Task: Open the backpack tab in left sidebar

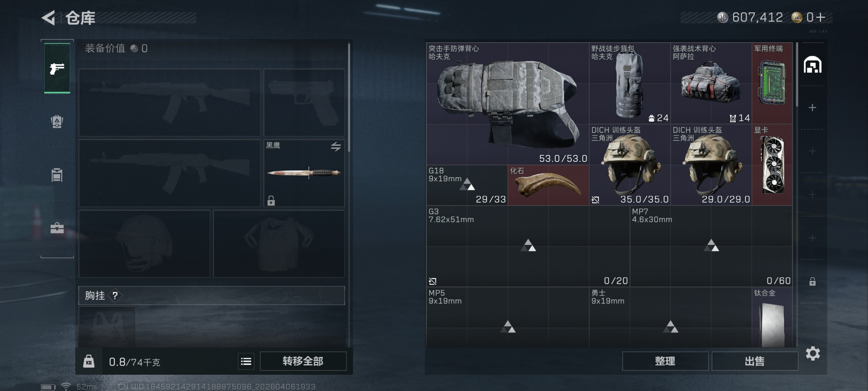Action: coord(57,121)
